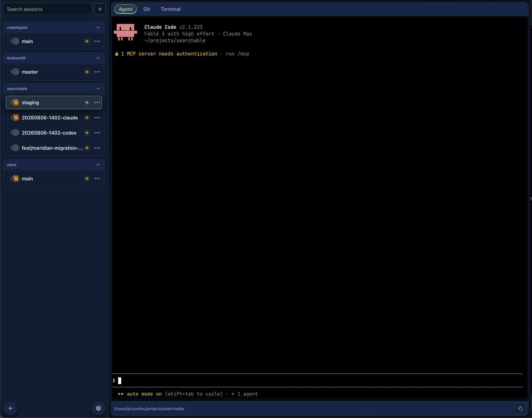
Task: Collapse the searchable group
Action: [98, 89]
